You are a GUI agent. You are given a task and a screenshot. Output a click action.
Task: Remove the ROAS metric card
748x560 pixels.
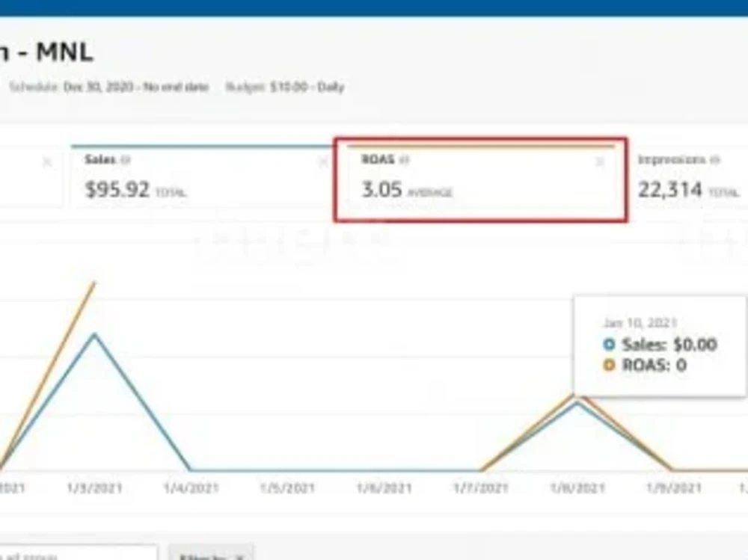click(600, 162)
